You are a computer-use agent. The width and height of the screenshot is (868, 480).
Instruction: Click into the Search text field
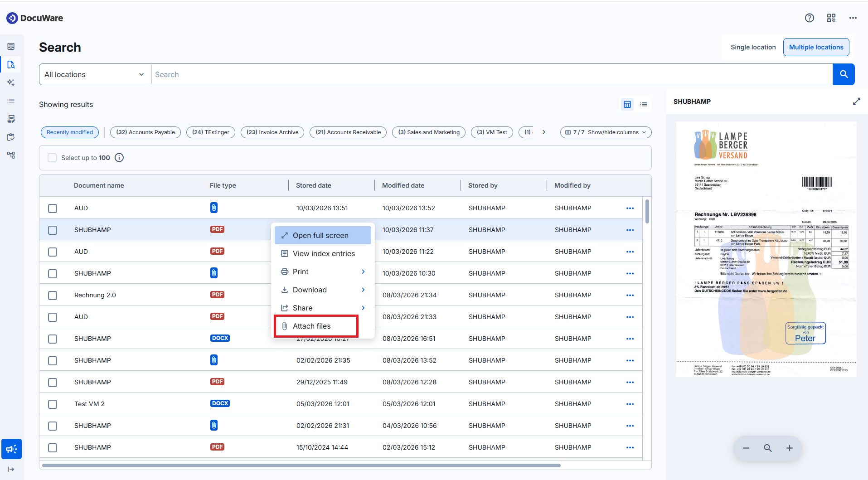pos(492,74)
